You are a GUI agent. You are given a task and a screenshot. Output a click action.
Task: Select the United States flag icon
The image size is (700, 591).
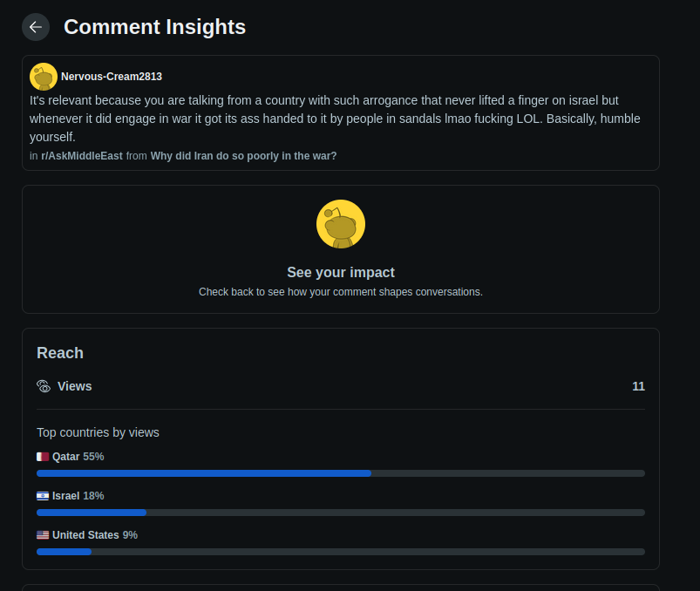click(43, 534)
